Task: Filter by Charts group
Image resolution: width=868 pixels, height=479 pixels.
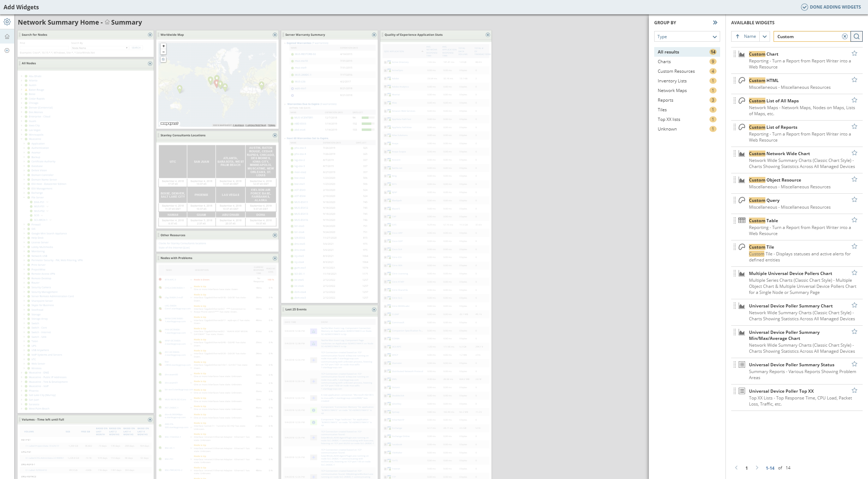Action: pyautogui.click(x=664, y=62)
